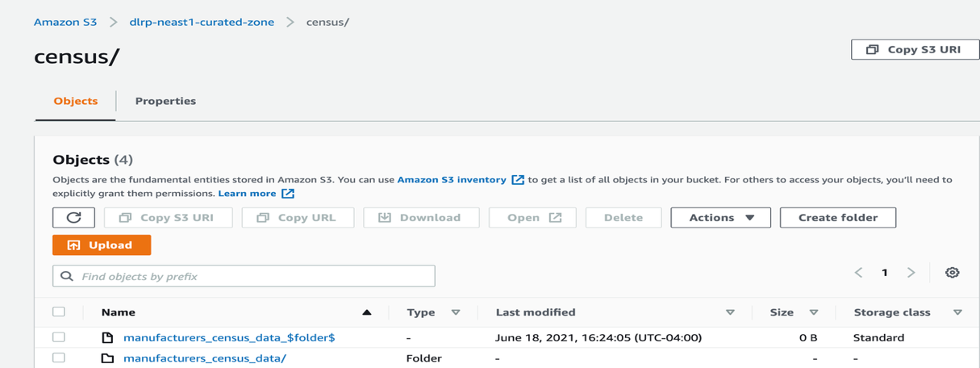This screenshot has height=368, width=980.
Task: Check the manufacturers_census_data/ folder row checkbox
Action: click(59, 358)
